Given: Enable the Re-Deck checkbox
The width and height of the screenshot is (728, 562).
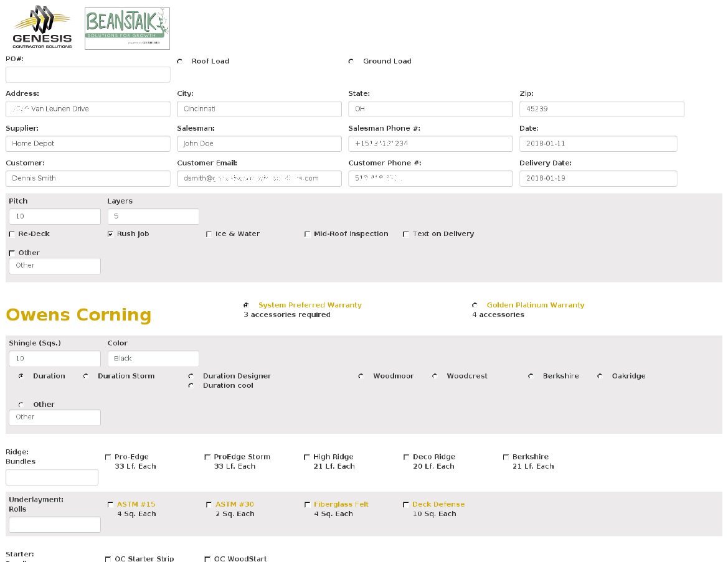Looking at the screenshot, I should 11,233.
